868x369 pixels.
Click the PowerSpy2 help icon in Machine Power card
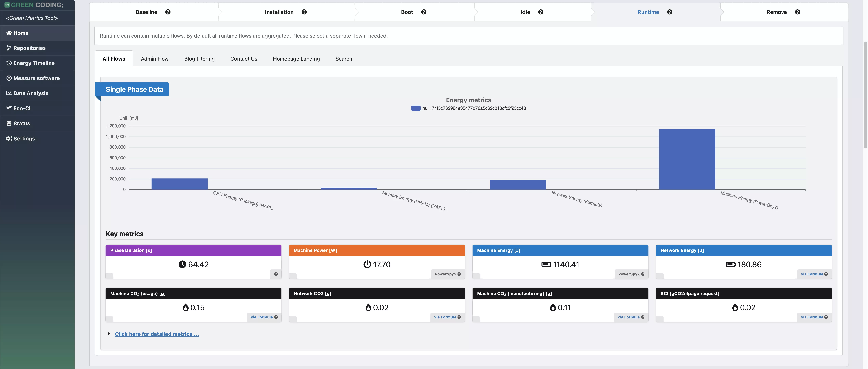click(459, 274)
